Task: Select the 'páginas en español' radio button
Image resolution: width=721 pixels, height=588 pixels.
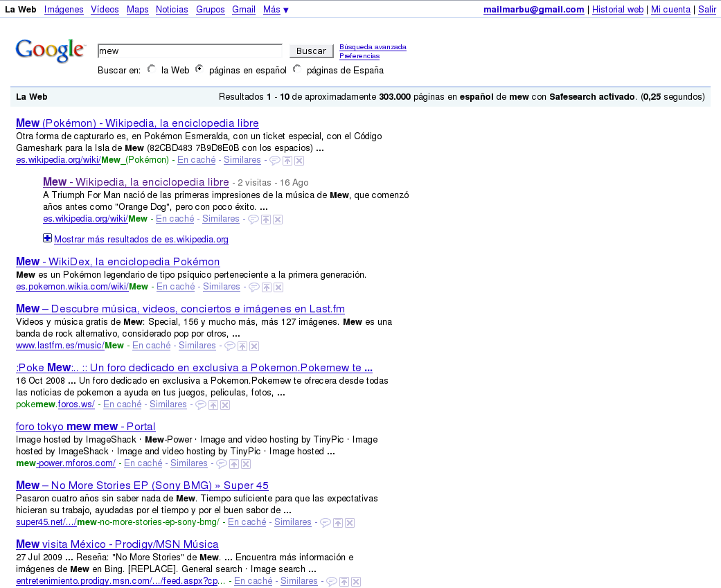Action: coord(199,69)
